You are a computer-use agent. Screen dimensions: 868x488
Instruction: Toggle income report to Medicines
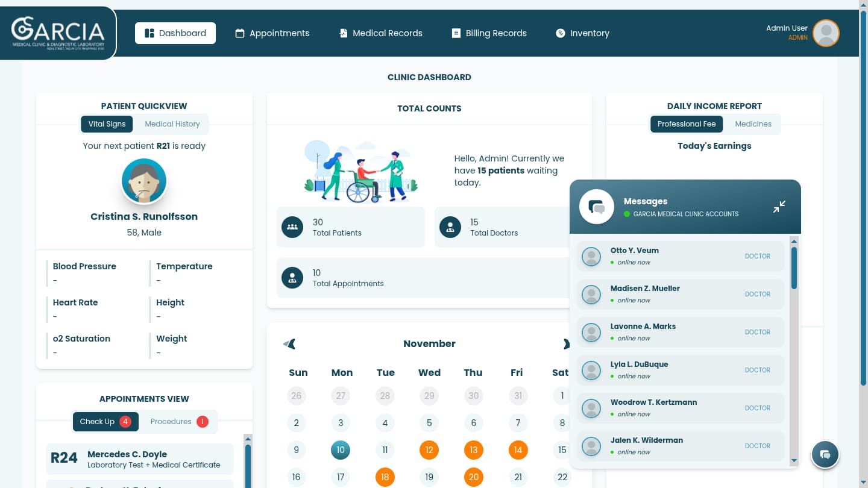[753, 124]
